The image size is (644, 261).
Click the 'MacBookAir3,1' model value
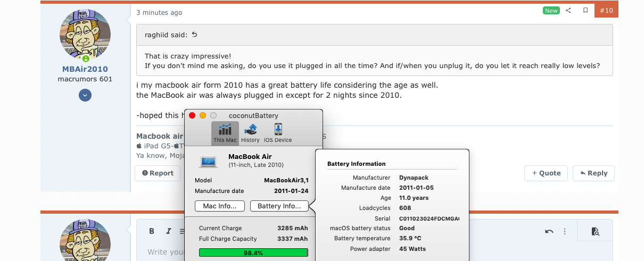(286, 180)
